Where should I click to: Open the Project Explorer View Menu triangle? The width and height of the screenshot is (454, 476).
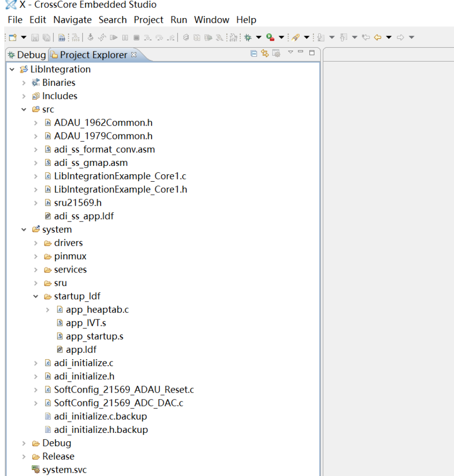point(291,52)
